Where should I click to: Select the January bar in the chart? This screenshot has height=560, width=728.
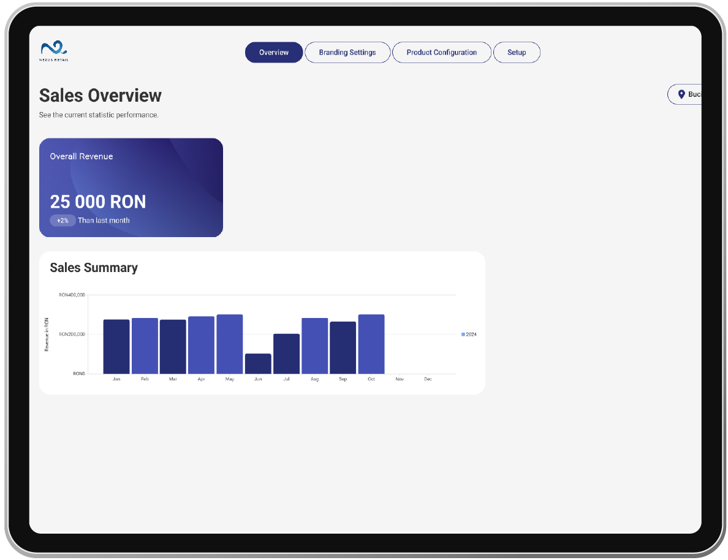(x=116, y=347)
